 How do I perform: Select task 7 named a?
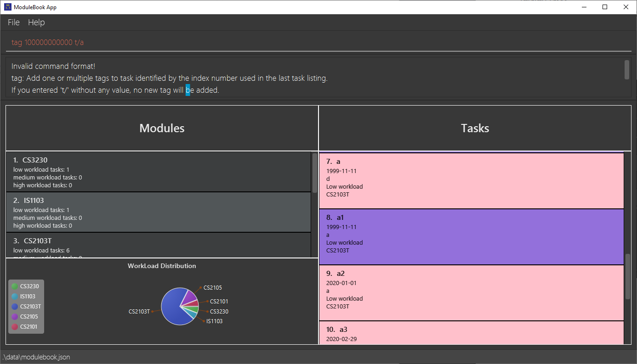tap(472, 181)
